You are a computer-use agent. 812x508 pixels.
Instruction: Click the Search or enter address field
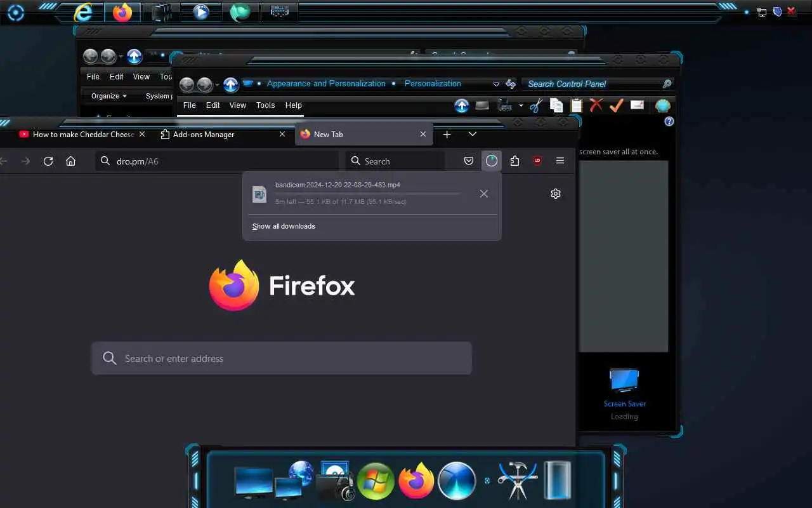[282, 358]
